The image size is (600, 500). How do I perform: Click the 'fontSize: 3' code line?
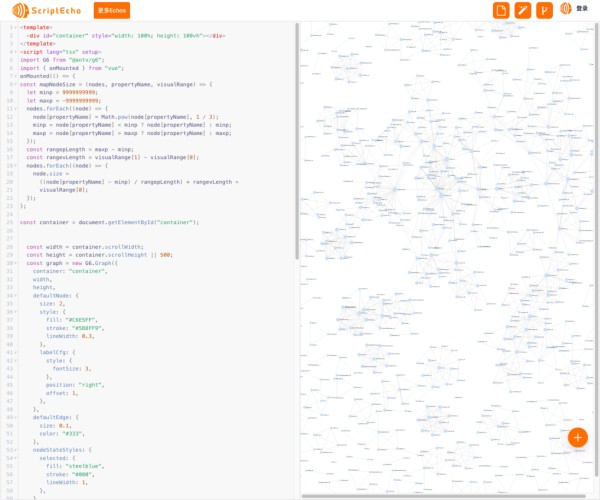pyautogui.click(x=72, y=369)
